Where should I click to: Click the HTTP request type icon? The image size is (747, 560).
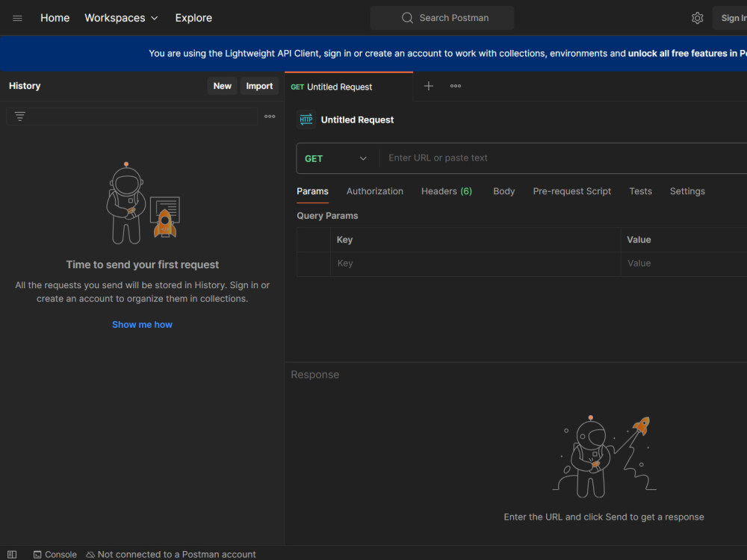click(x=306, y=119)
